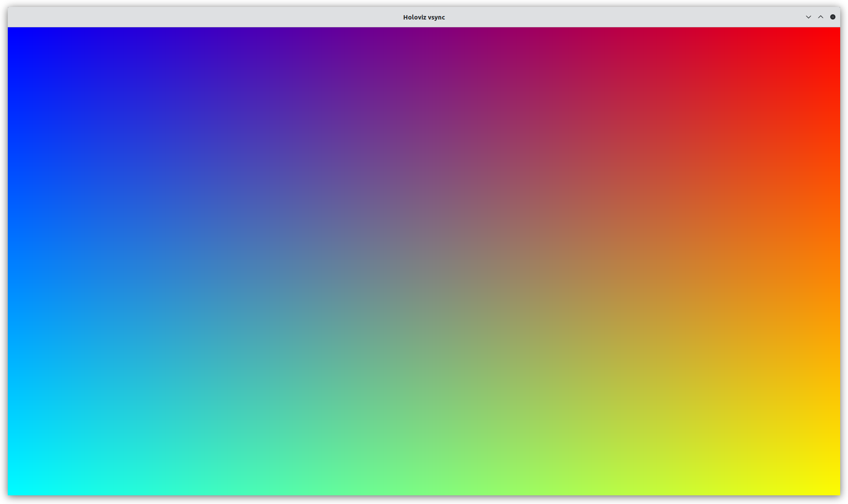This screenshot has height=504, width=848.
Task: Click the light green midpoint along the gradient's bottom edge
Action: click(x=424, y=490)
